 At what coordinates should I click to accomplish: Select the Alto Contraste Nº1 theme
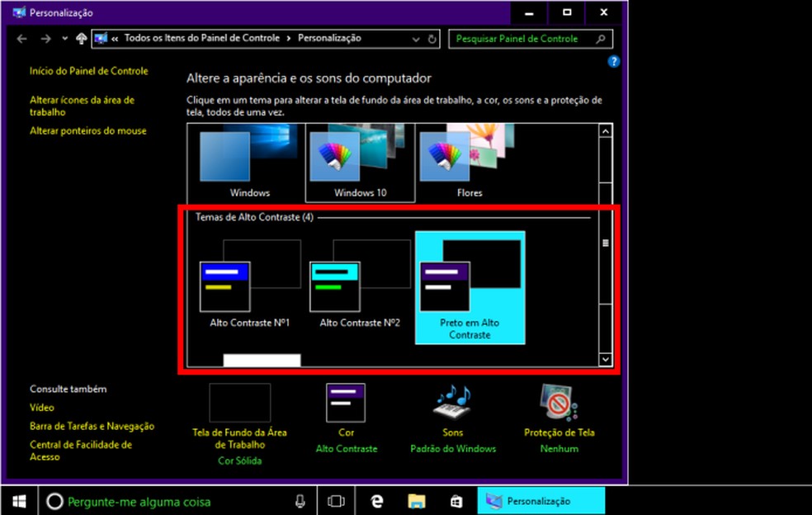249,283
